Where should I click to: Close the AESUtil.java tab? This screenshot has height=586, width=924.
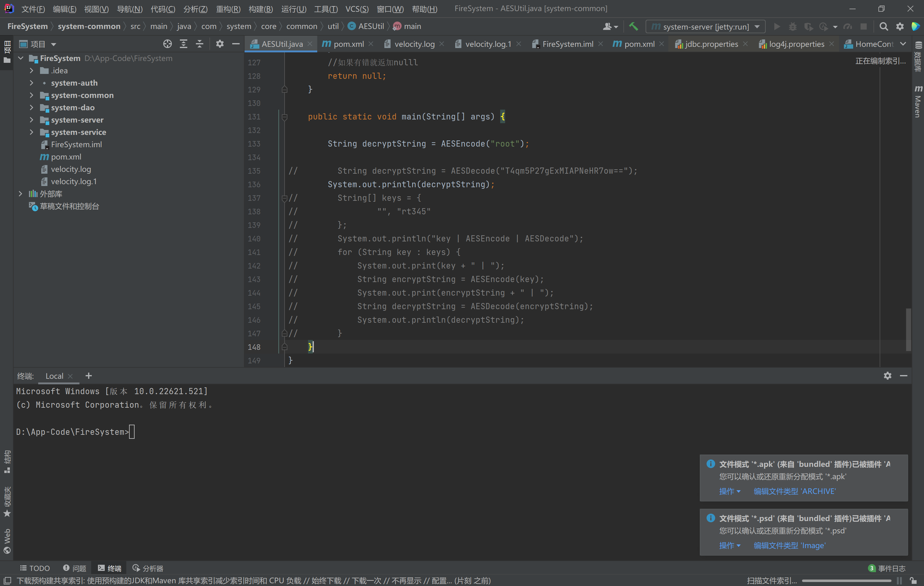coord(310,44)
